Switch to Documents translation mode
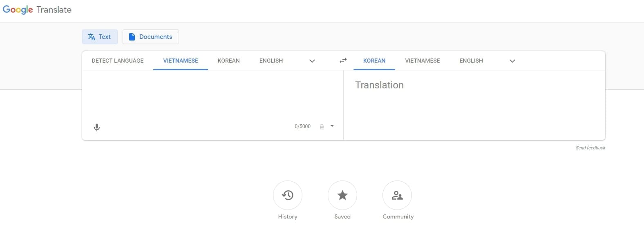 click(x=150, y=37)
